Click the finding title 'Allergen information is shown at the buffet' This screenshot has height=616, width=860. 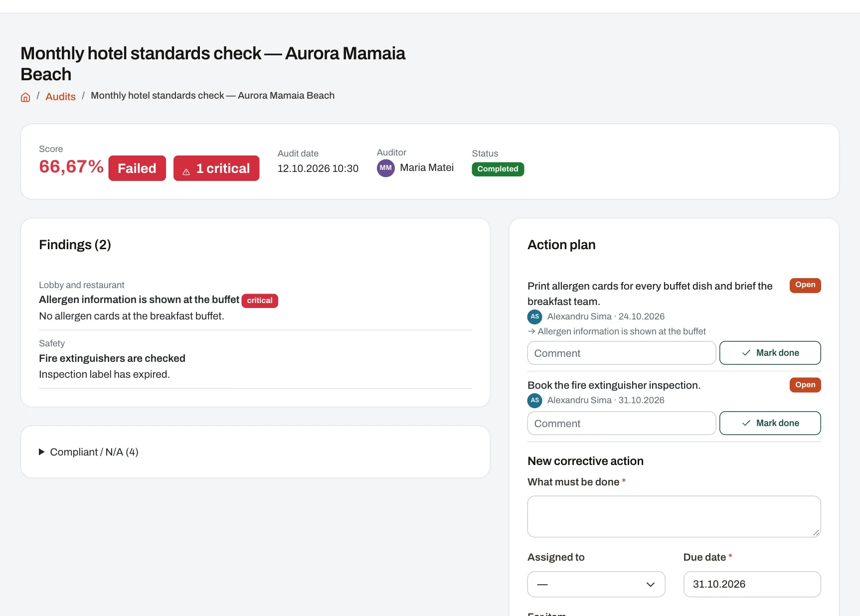click(139, 300)
